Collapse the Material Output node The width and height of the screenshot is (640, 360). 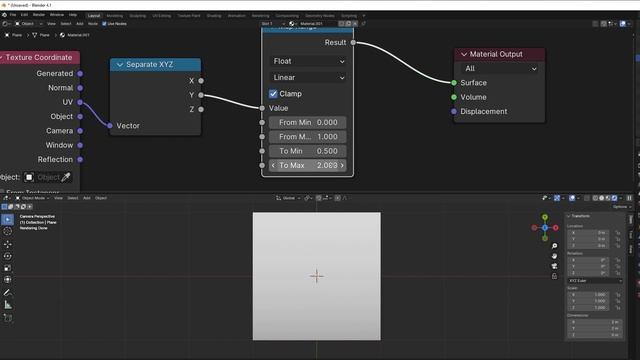pyautogui.click(x=464, y=54)
